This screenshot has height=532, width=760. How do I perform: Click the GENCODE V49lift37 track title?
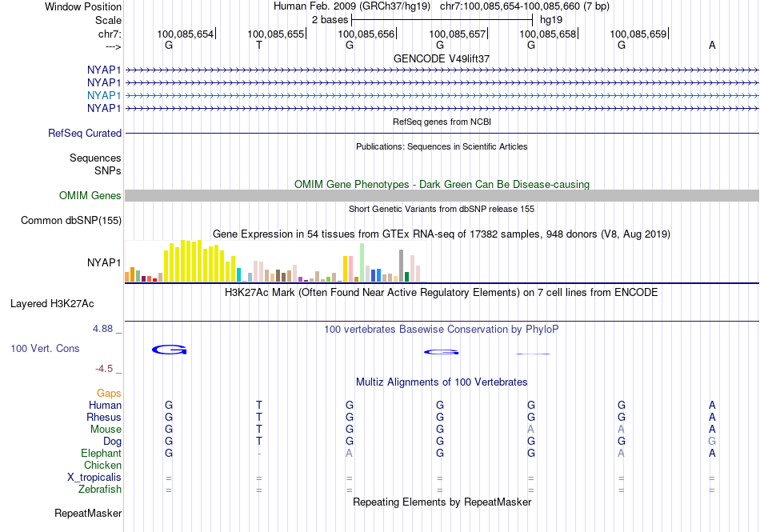[x=442, y=58]
